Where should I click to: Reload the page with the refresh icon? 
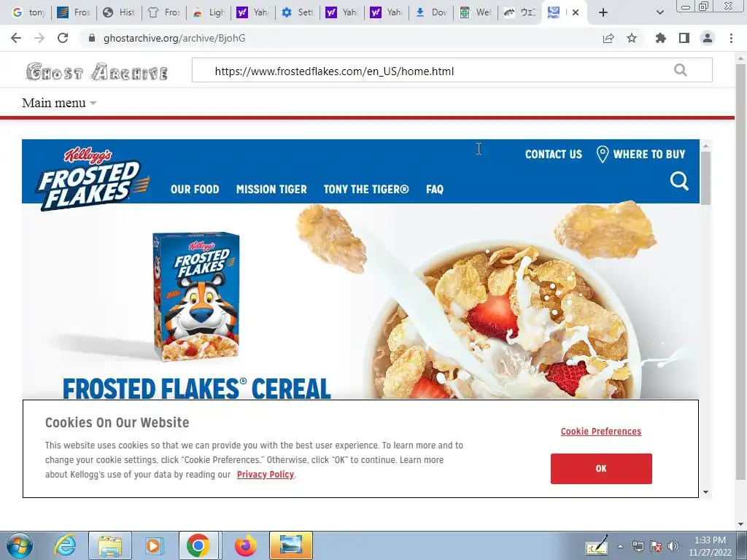(x=63, y=38)
